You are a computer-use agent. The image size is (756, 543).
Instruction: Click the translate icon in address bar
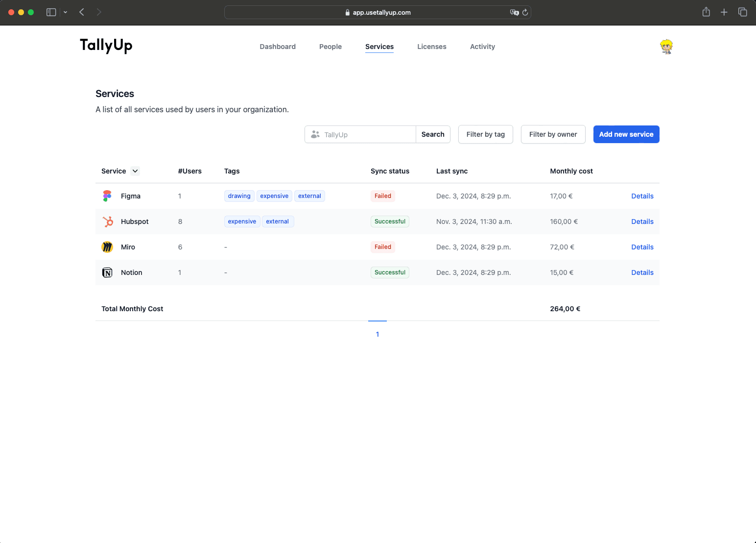(514, 13)
